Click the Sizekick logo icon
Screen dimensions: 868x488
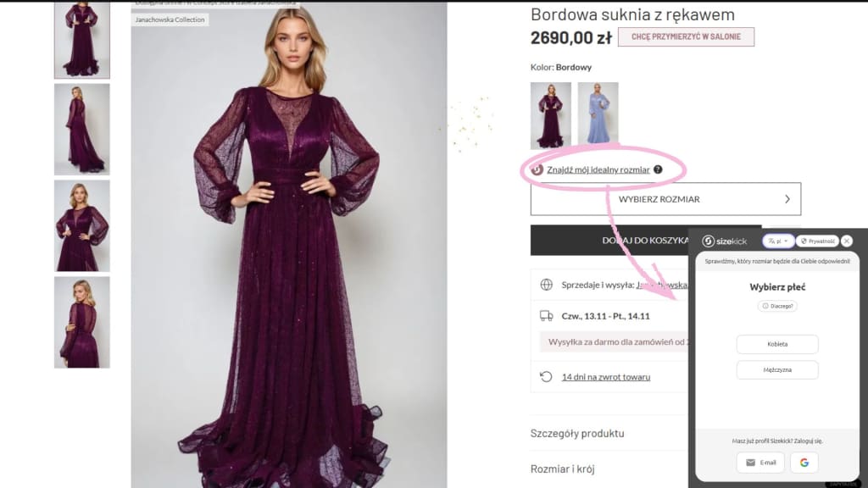coord(709,241)
